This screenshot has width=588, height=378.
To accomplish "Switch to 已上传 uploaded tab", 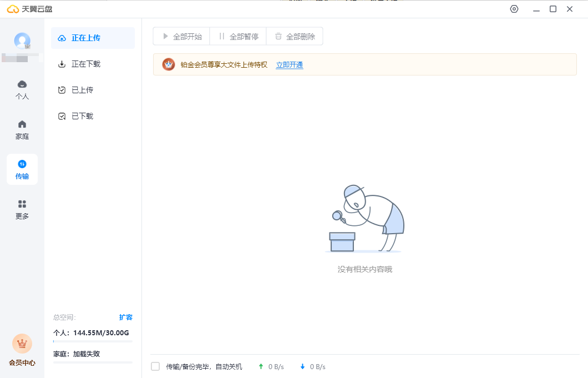I will coord(93,90).
